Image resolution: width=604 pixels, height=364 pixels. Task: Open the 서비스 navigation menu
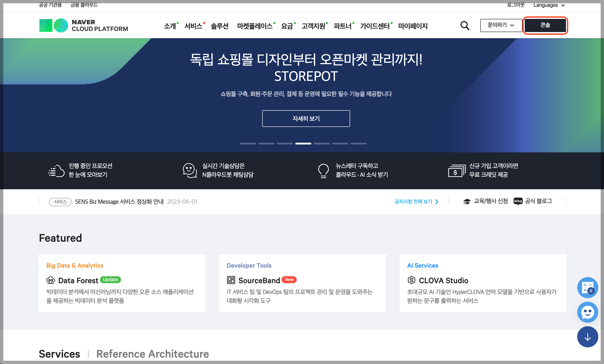pos(193,26)
